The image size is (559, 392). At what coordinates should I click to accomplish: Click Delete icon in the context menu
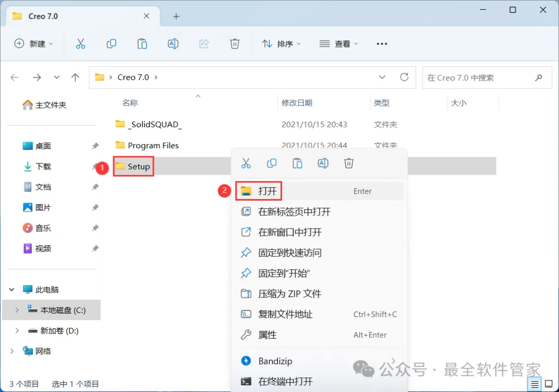coord(349,163)
